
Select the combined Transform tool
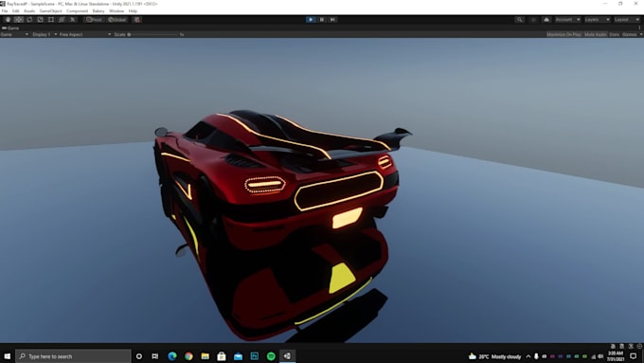coord(62,19)
